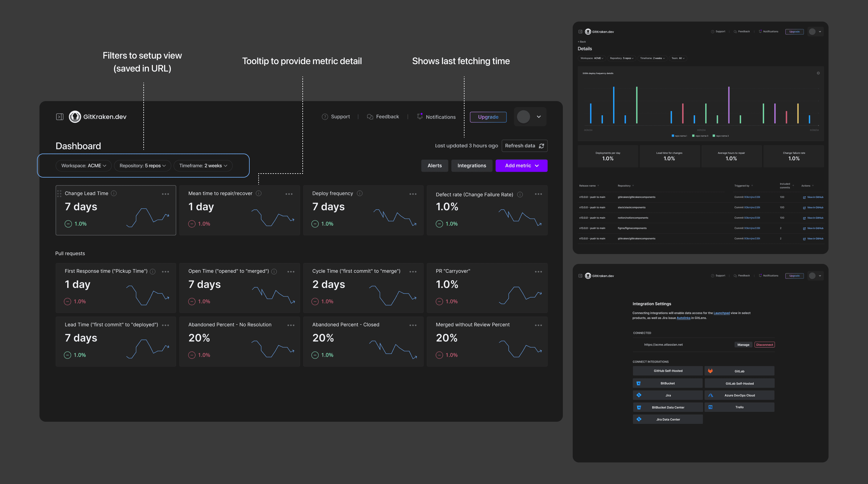Click the Refresh data button
The image size is (868, 484).
tap(524, 146)
